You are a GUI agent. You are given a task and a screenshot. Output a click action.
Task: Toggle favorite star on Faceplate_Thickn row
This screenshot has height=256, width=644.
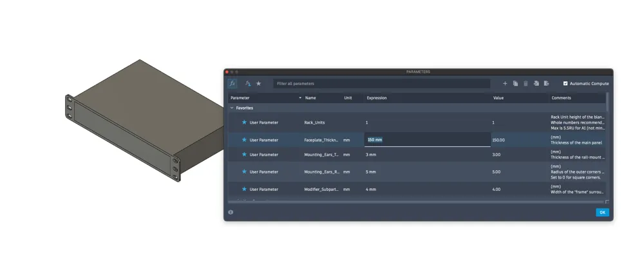click(244, 139)
